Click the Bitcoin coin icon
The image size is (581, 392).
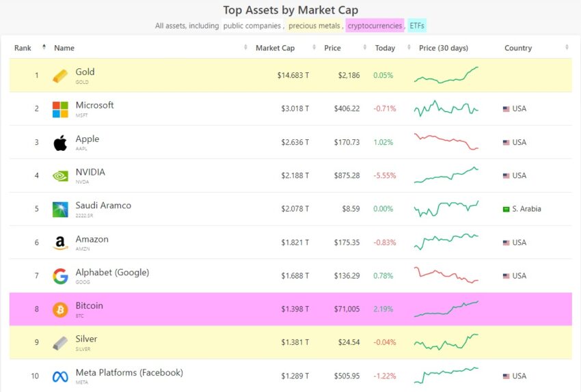pos(60,309)
